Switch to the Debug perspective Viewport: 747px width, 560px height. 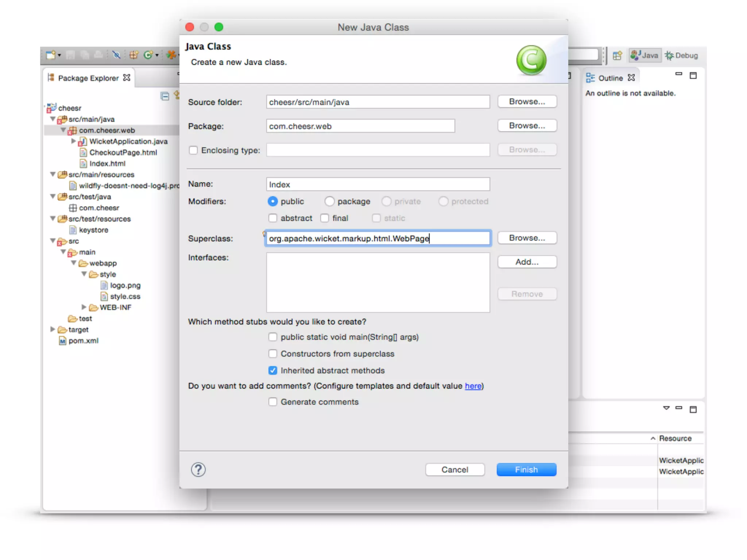[x=681, y=55]
